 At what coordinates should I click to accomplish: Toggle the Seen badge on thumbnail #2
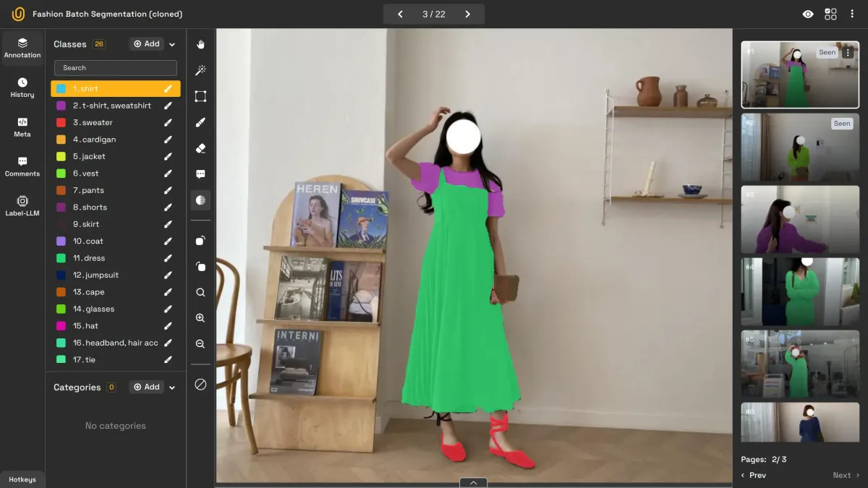[x=841, y=123]
